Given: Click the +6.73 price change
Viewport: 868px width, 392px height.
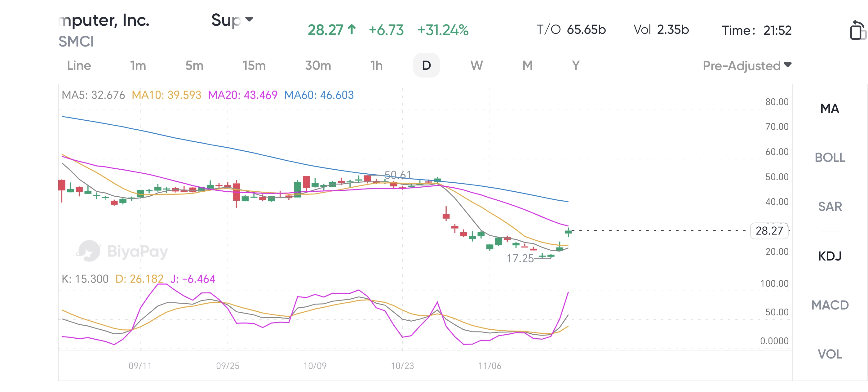Looking at the screenshot, I should tap(386, 30).
